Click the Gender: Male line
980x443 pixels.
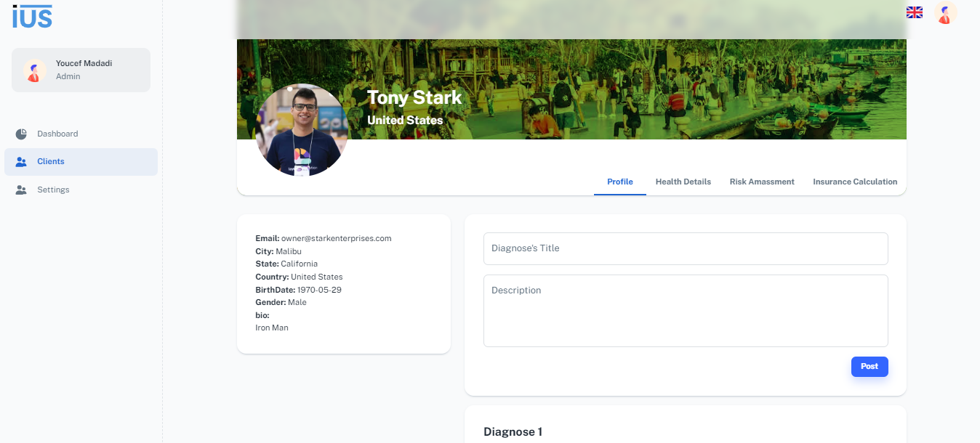pos(281,302)
